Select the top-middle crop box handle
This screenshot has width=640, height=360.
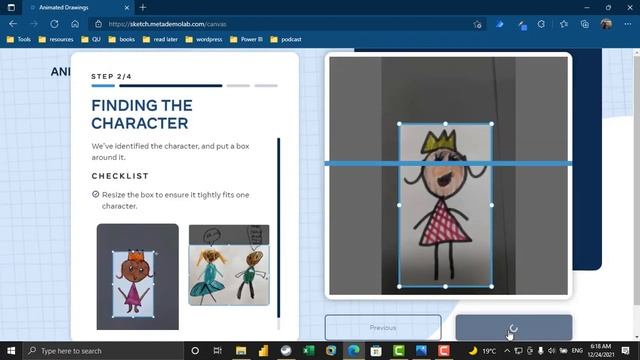click(445, 124)
